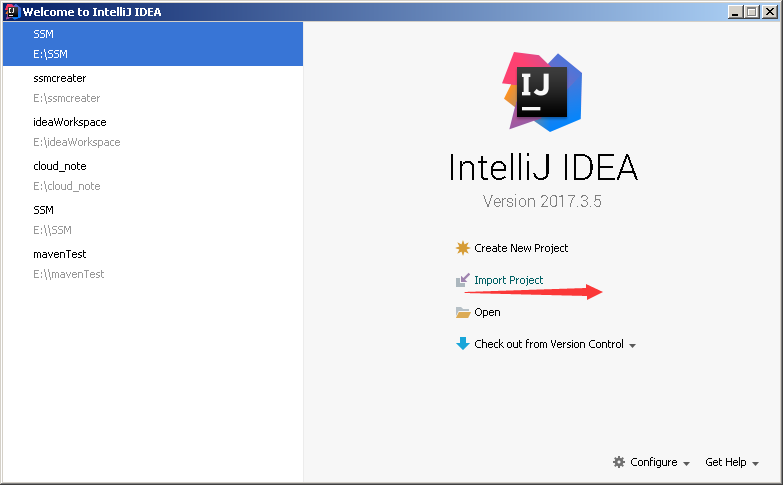Create New Project link
Viewport: 783px width, 485px height.
coord(521,248)
